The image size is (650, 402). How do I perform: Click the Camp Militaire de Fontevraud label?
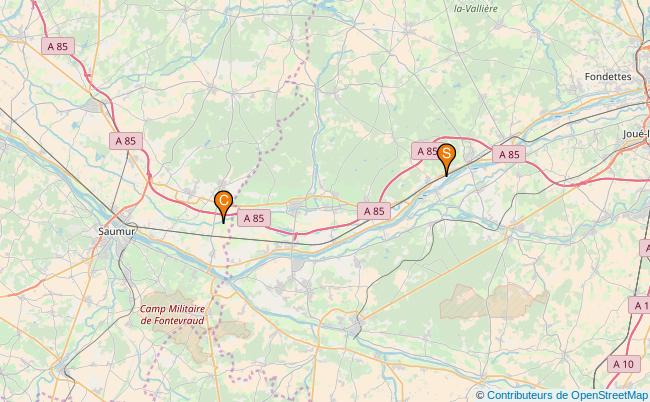point(172,315)
